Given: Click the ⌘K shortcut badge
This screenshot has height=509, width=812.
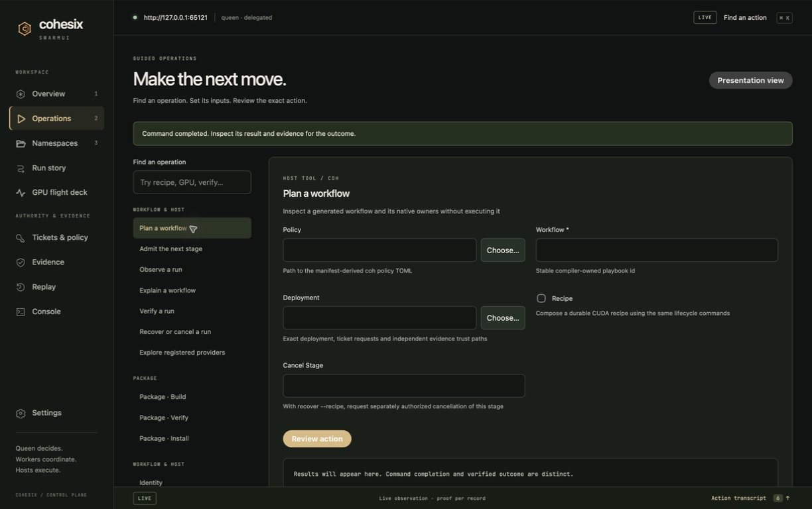Looking at the screenshot, I should 784,18.
